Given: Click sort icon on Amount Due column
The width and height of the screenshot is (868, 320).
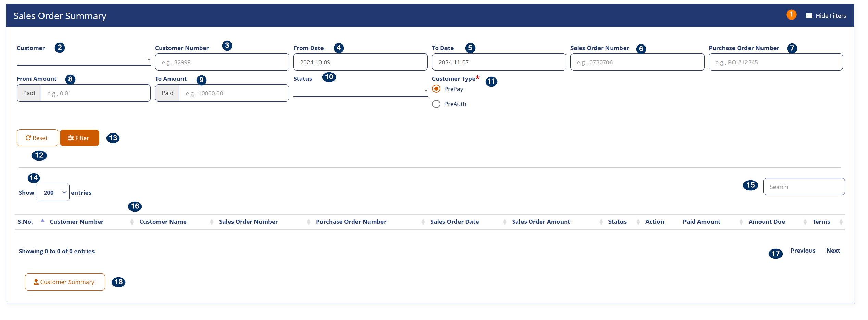Looking at the screenshot, I should click(x=805, y=222).
